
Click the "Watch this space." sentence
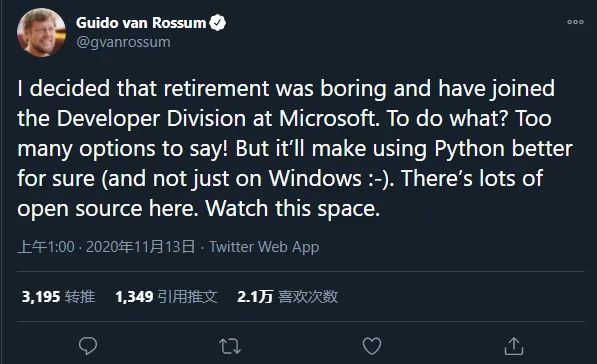(x=292, y=209)
